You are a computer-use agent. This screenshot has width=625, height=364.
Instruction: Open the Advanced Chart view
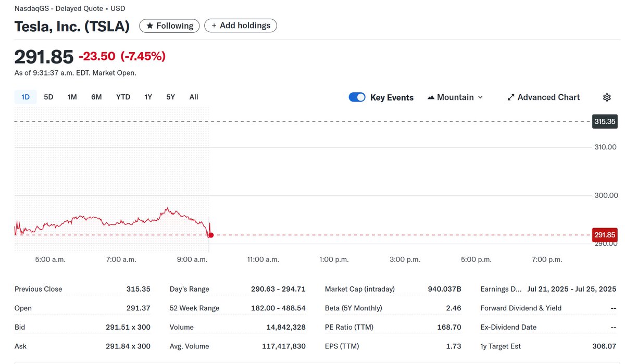[x=543, y=97]
